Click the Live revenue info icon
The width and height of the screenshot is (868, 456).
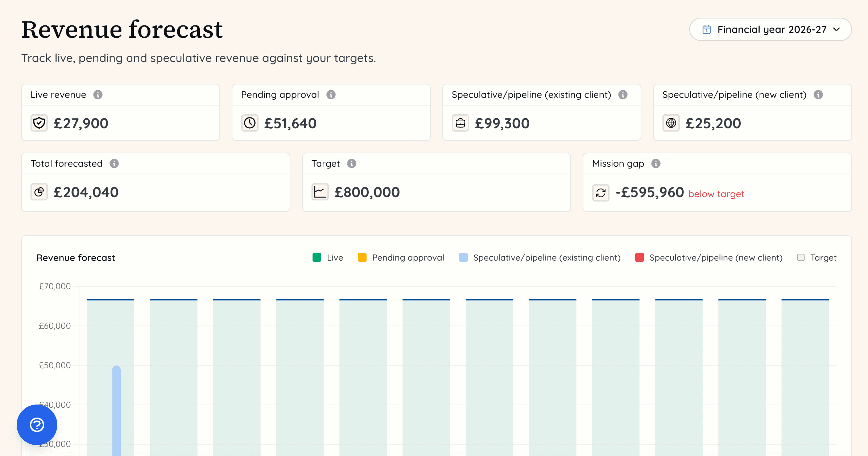pyautogui.click(x=98, y=95)
